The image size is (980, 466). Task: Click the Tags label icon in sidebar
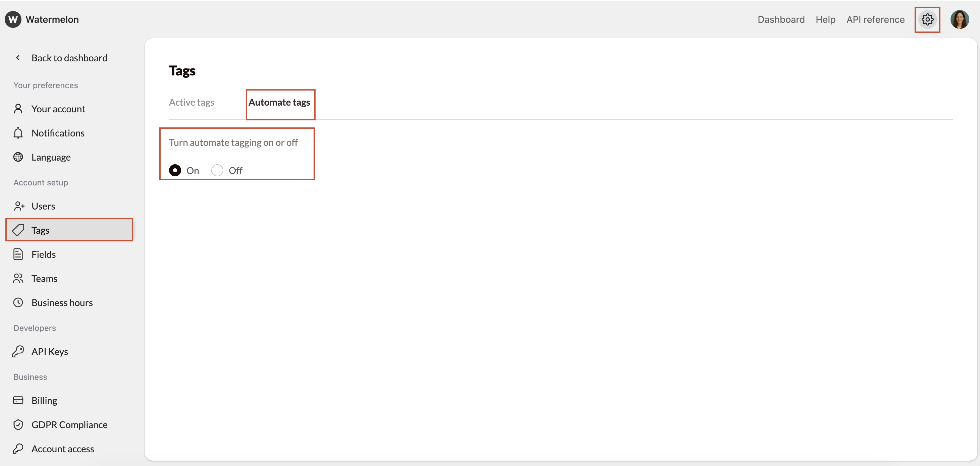tap(19, 230)
